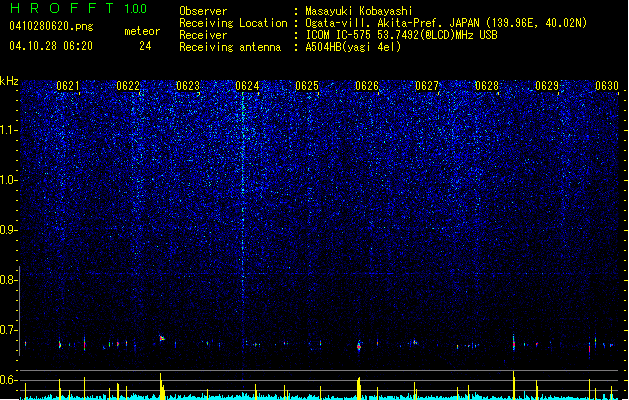Click the 0.6 kHz axis label
This screenshot has height=400, width=629.
(9, 380)
